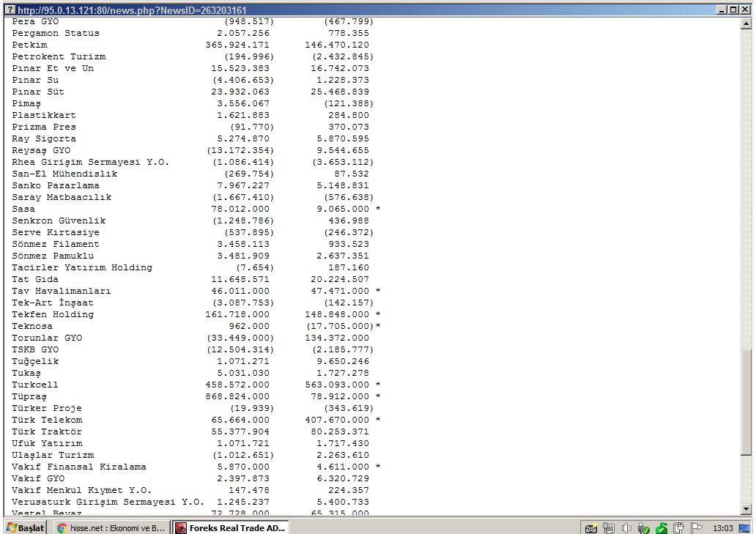Select the 'Prizma Pres' row name
The image size is (756, 534).
pyautogui.click(x=44, y=127)
